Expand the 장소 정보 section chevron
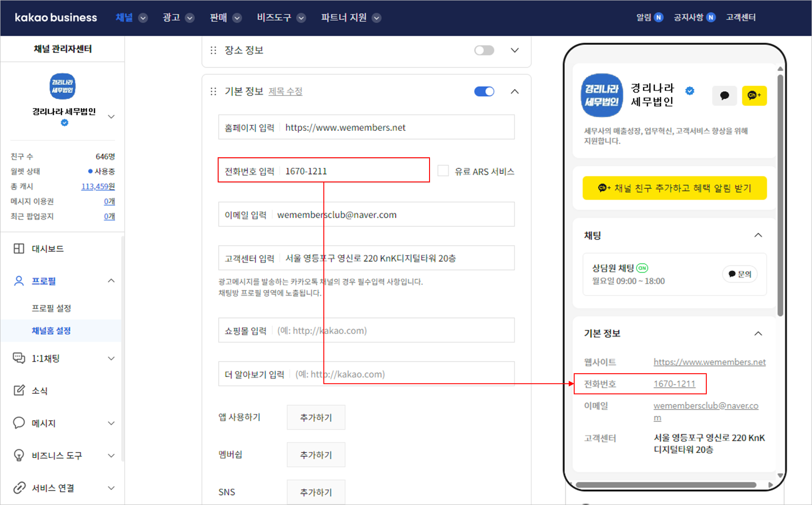The image size is (812, 505). (x=515, y=50)
